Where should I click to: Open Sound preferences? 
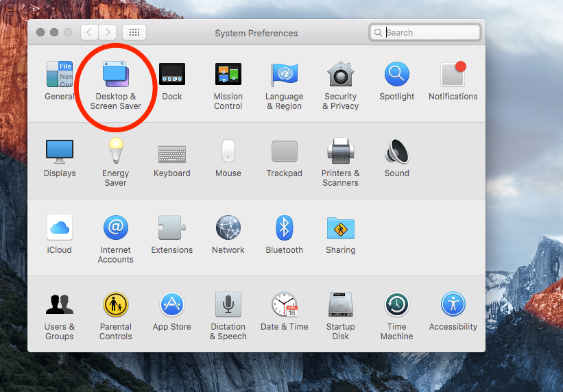click(396, 151)
